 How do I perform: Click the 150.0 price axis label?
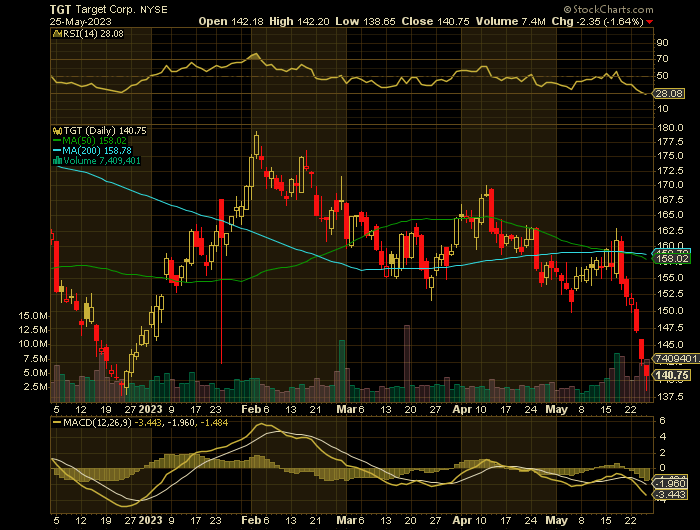click(x=671, y=311)
